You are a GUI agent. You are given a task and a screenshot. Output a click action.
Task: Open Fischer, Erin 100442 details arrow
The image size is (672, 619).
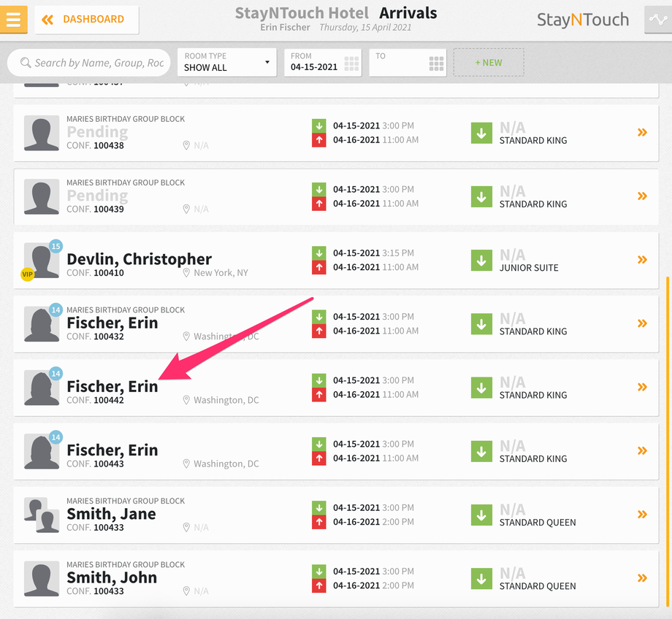pos(642,388)
